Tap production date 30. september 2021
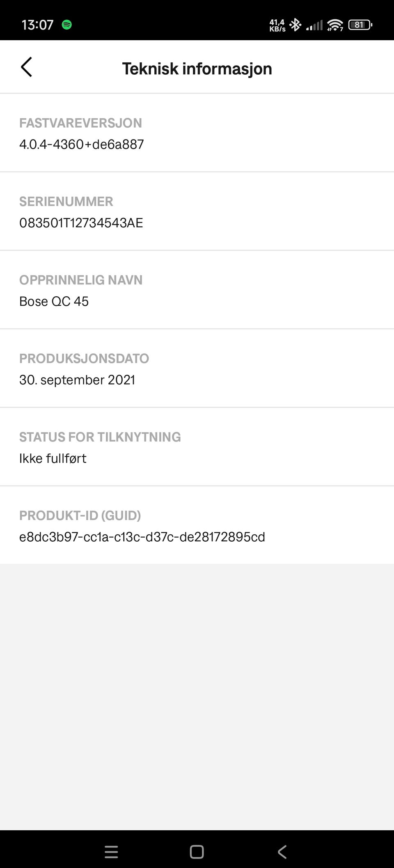394x868 pixels. click(77, 380)
